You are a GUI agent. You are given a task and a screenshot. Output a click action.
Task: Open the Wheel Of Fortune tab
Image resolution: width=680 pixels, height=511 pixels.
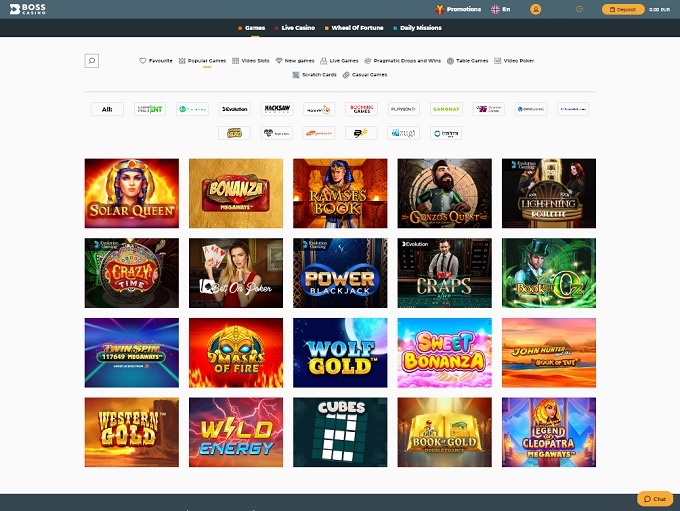click(x=354, y=28)
